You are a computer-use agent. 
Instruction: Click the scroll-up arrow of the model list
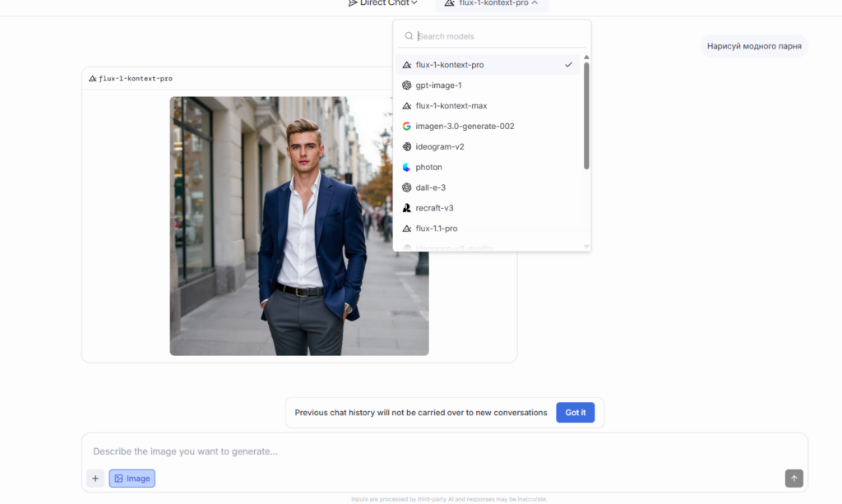click(586, 57)
